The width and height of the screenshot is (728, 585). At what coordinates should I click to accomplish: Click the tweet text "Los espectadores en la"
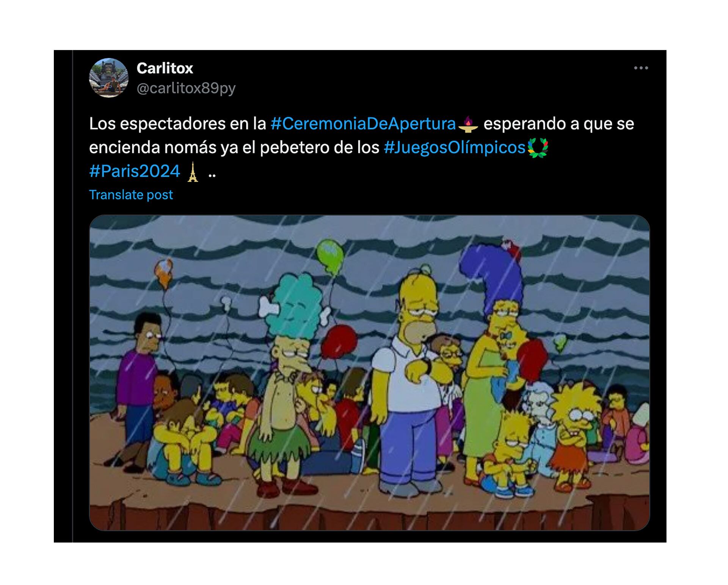pos(177,124)
